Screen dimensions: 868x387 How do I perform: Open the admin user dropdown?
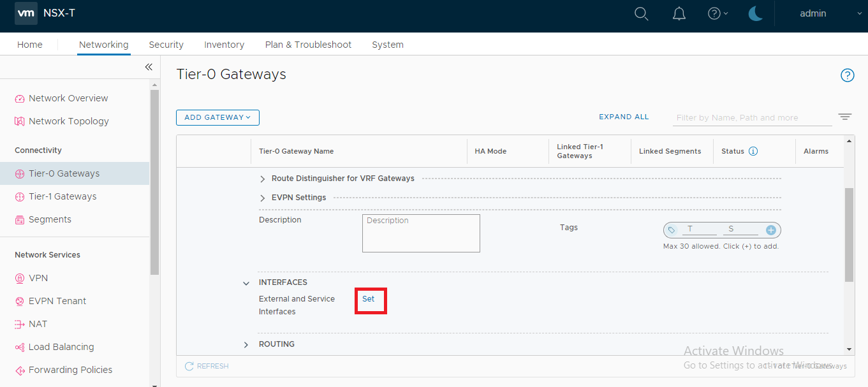tap(830, 13)
